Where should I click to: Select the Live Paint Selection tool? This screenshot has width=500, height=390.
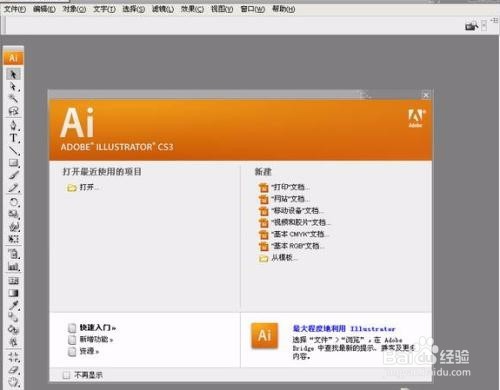click(13, 342)
